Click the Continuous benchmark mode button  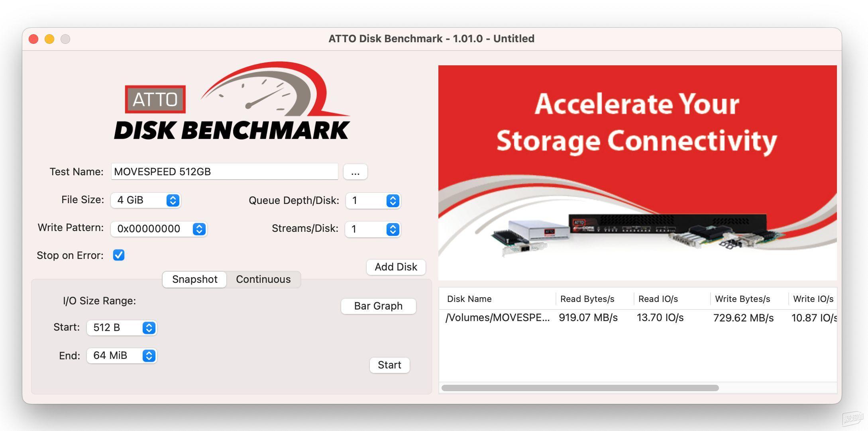click(263, 279)
